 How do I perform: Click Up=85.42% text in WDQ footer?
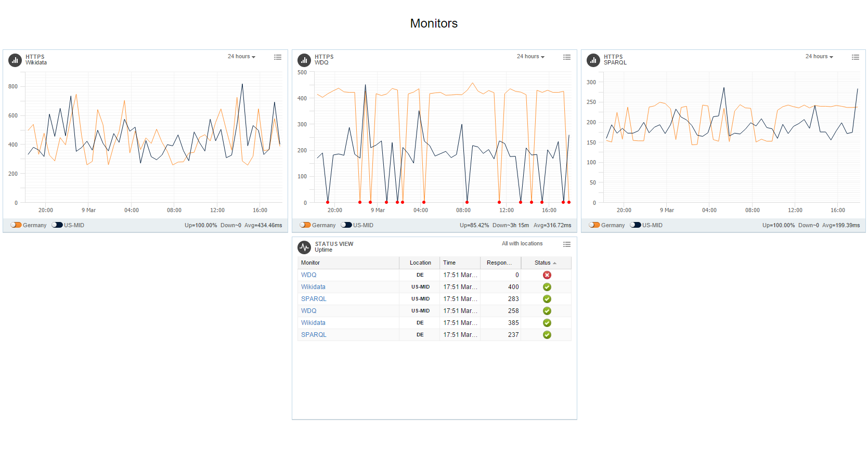[474, 225]
